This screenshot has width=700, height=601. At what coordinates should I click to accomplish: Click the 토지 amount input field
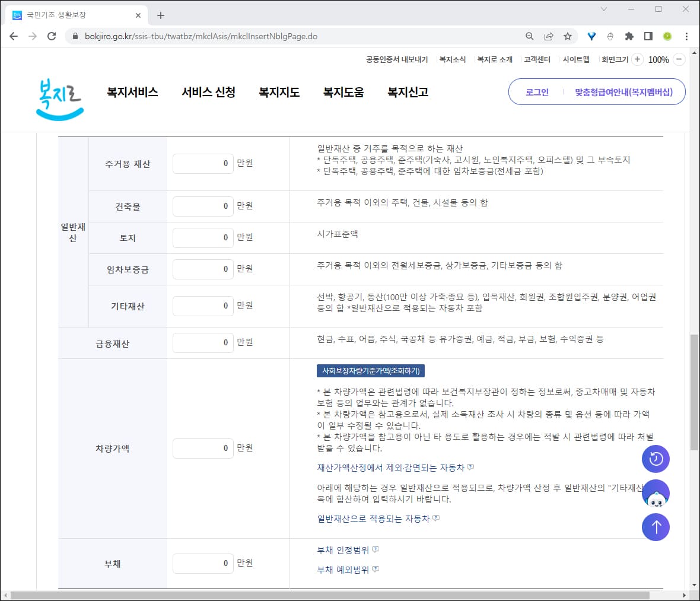click(x=203, y=237)
